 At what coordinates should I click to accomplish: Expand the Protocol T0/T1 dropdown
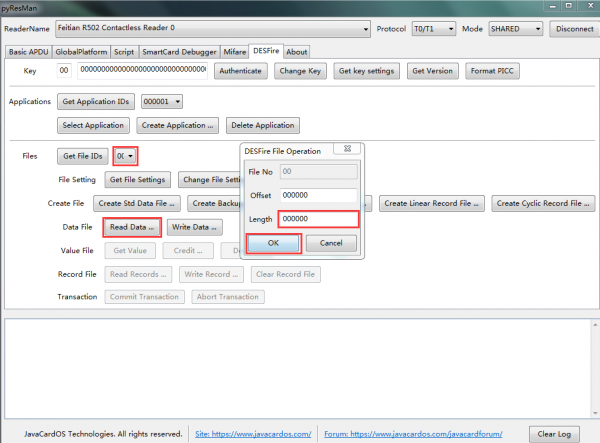tap(451, 29)
